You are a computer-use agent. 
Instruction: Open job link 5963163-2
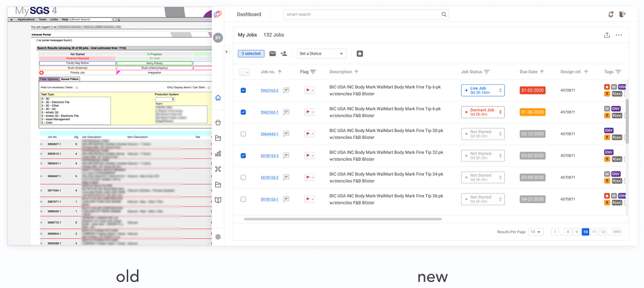click(269, 90)
